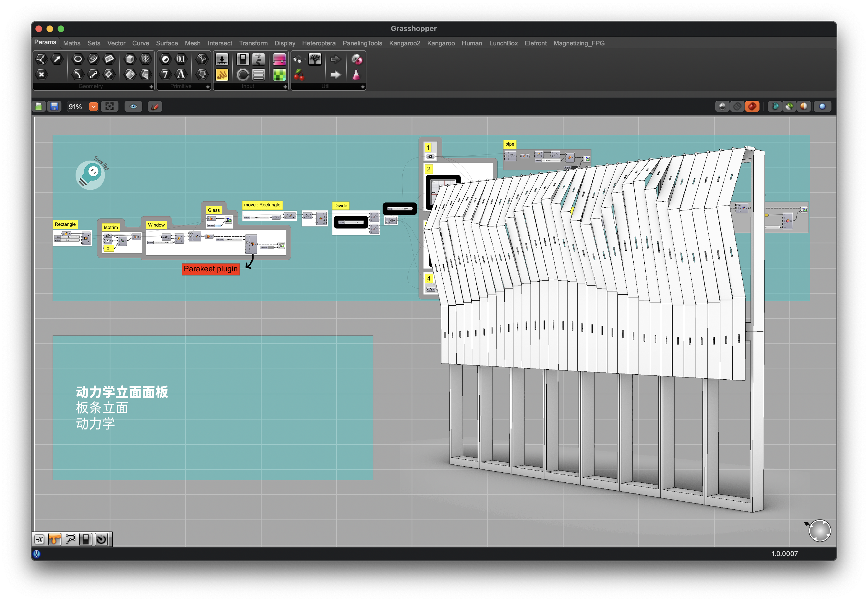Expand the Geometry panel with plus arrow
The height and width of the screenshot is (602, 868).
click(151, 87)
